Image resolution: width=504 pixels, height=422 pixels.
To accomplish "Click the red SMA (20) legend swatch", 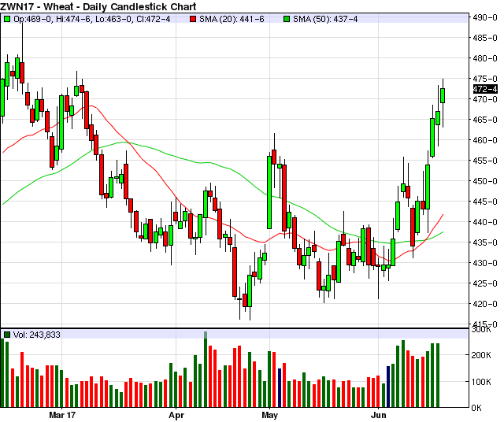I will (x=193, y=19).
